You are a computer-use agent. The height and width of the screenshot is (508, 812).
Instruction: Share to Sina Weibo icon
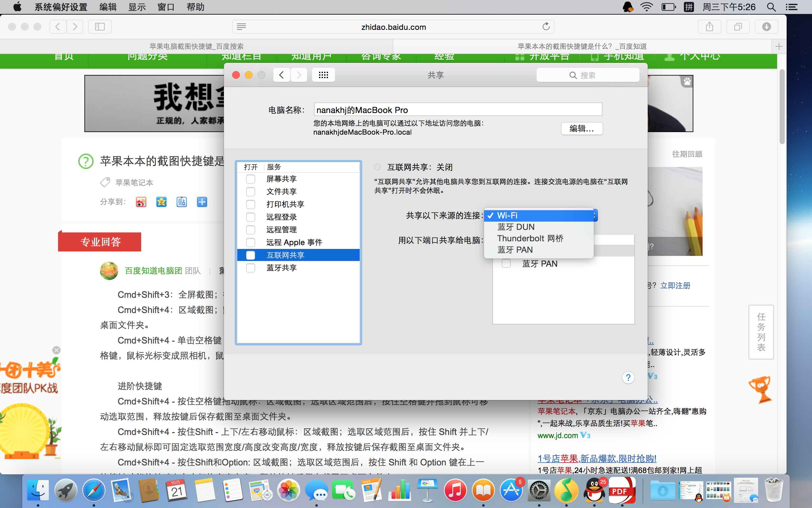pyautogui.click(x=141, y=202)
